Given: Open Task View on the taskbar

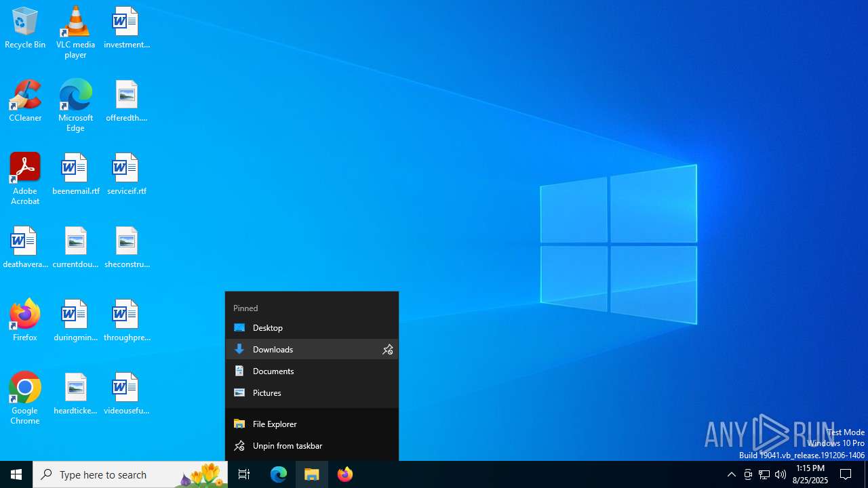Looking at the screenshot, I should pos(244,474).
